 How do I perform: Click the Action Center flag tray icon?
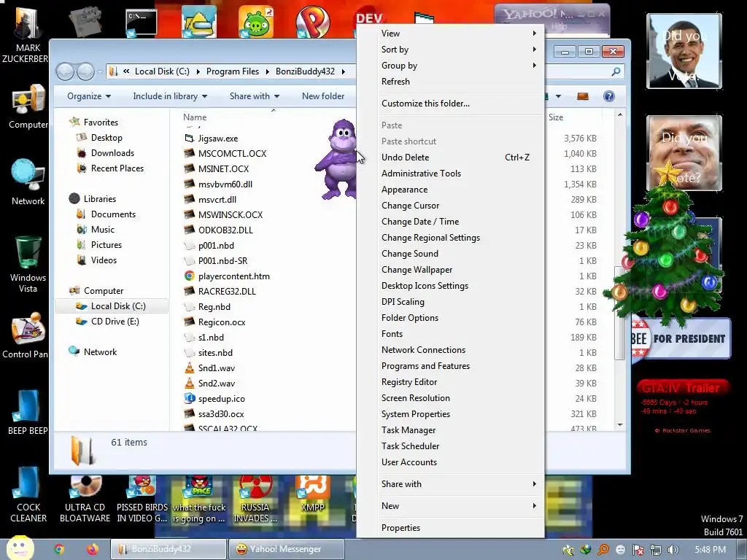[638, 550]
